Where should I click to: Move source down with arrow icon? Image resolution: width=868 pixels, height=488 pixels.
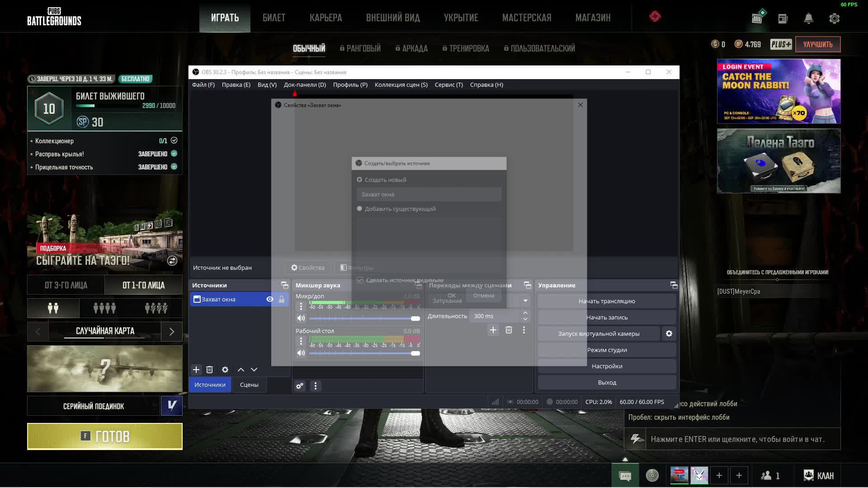(254, 370)
